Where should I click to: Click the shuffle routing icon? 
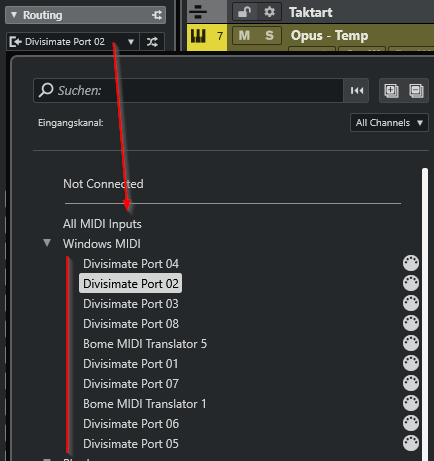point(152,42)
